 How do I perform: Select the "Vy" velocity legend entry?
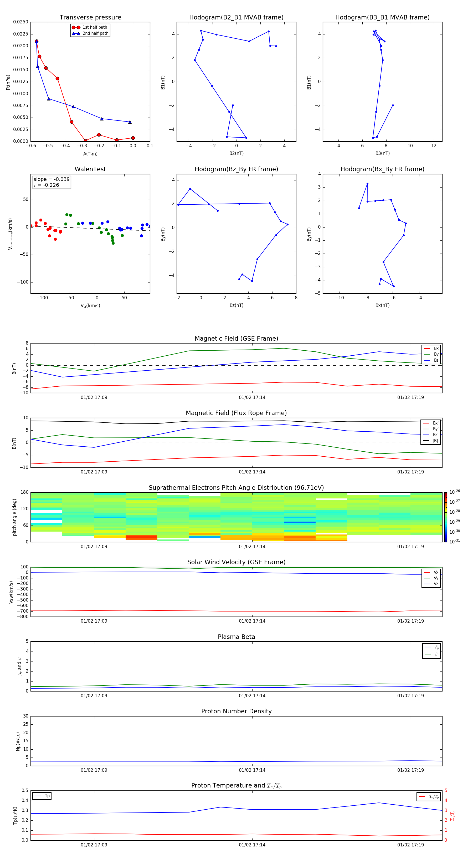(431, 578)
